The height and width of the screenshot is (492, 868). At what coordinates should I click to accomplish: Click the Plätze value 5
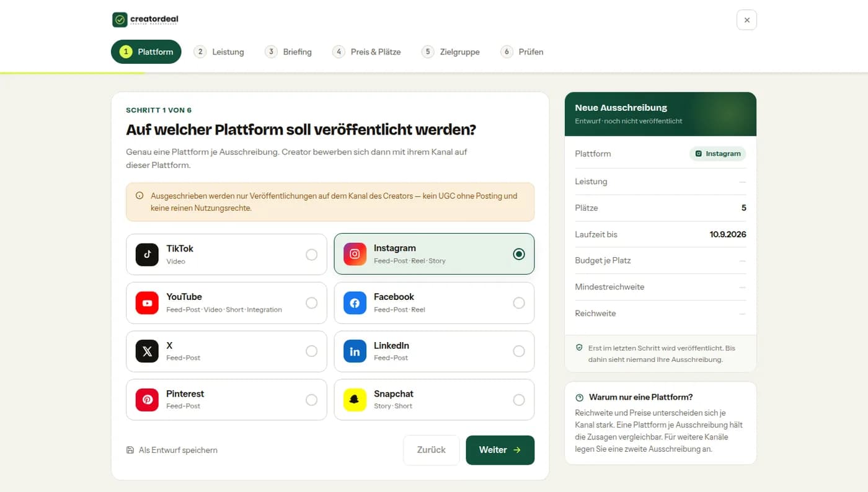click(x=744, y=208)
